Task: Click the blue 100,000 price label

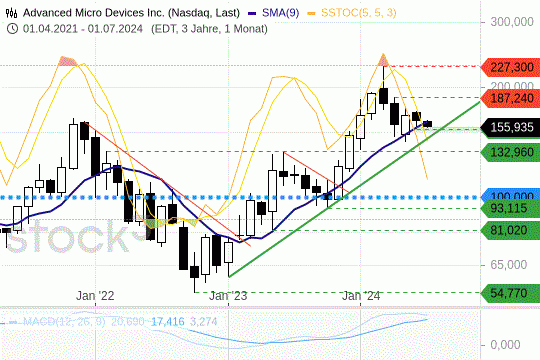Action: click(x=511, y=195)
